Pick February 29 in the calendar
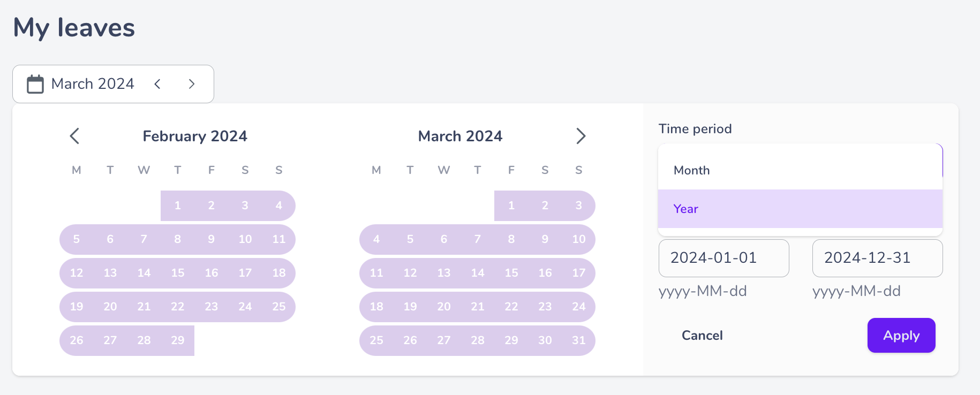 click(178, 340)
